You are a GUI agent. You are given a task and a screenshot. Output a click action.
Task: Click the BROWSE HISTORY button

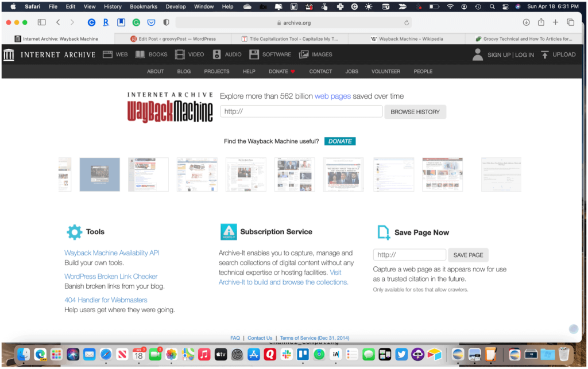click(x=415, y=112)
